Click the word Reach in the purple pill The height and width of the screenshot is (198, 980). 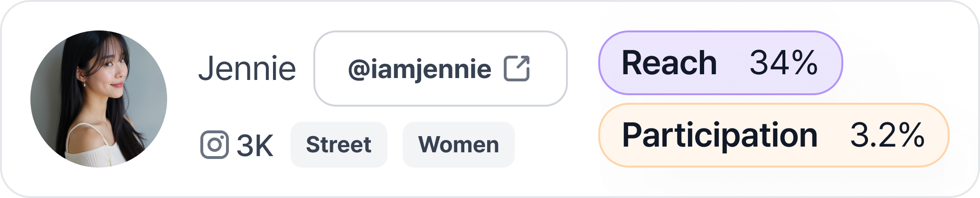669,63
